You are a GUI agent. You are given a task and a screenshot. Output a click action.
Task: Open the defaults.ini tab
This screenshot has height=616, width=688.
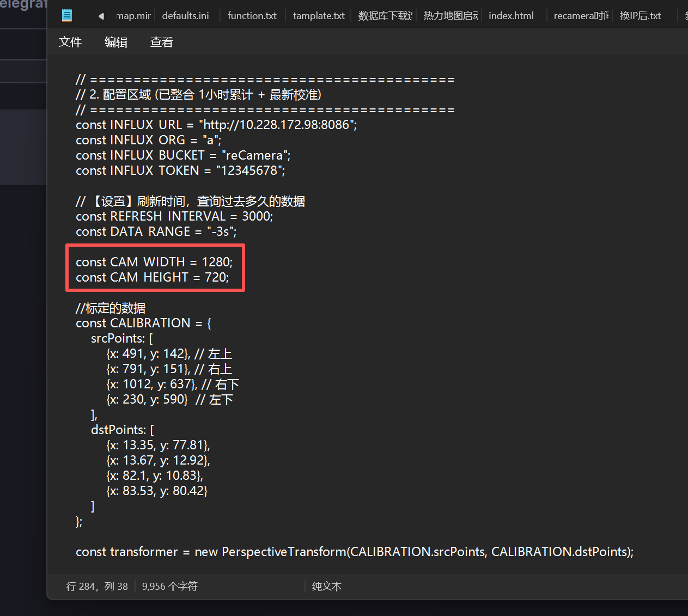point(185,16)
